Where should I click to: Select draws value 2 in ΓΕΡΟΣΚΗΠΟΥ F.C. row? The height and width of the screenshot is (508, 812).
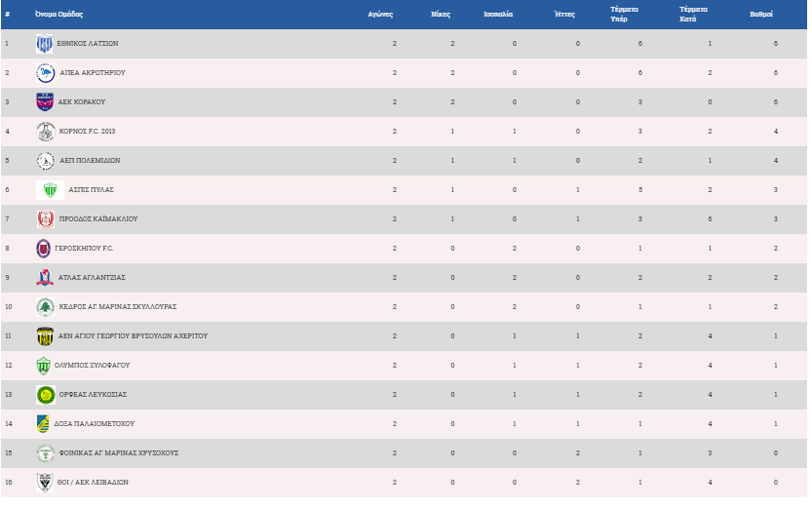(515, 249)
